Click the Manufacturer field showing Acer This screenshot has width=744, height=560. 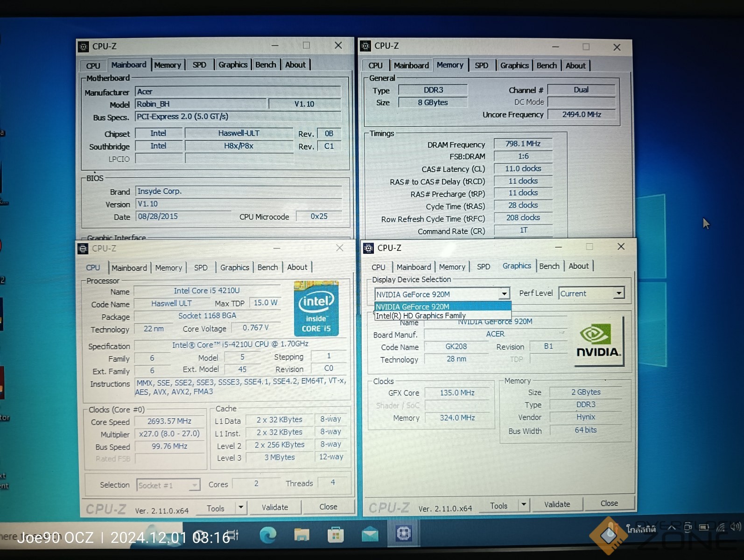(x=239, y=92)
